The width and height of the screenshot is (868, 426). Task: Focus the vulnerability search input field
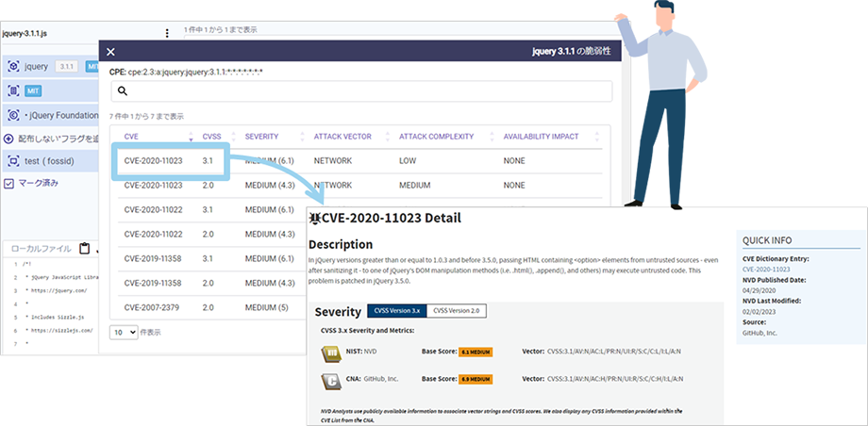coord(361,91)
